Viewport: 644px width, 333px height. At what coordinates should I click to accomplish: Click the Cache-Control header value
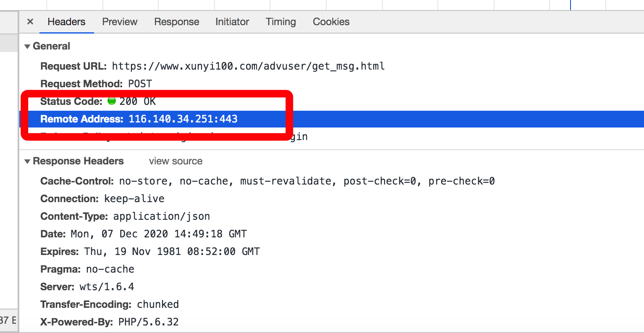click(306, 181)
